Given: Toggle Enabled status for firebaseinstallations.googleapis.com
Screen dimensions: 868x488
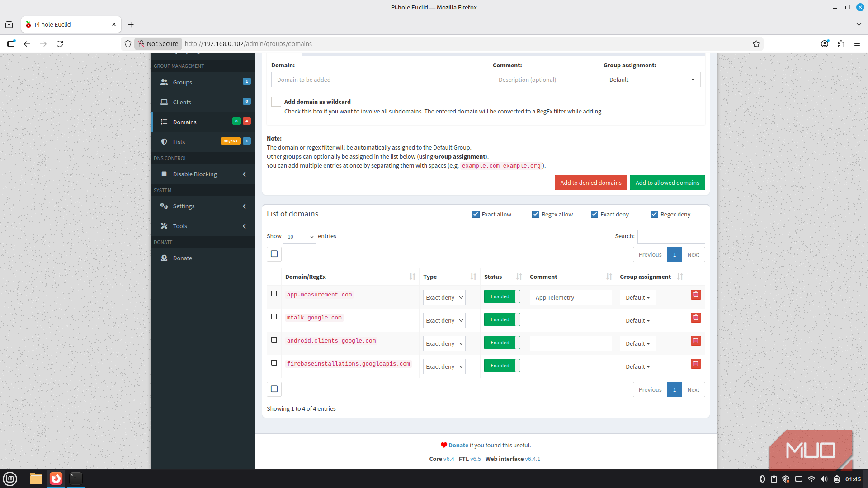Looking at the screenshot, I should [x=502, y=366].
